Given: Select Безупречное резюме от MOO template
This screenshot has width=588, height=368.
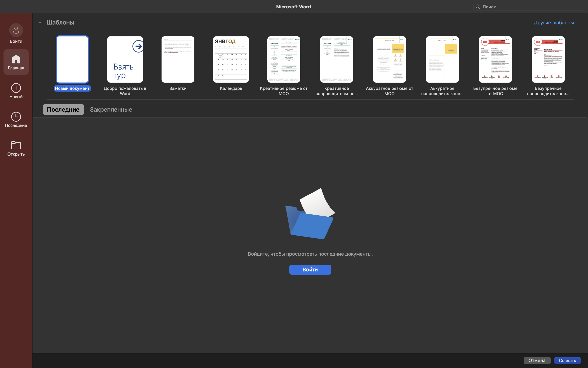Looking at the screenshot, I should pos(495,59).
